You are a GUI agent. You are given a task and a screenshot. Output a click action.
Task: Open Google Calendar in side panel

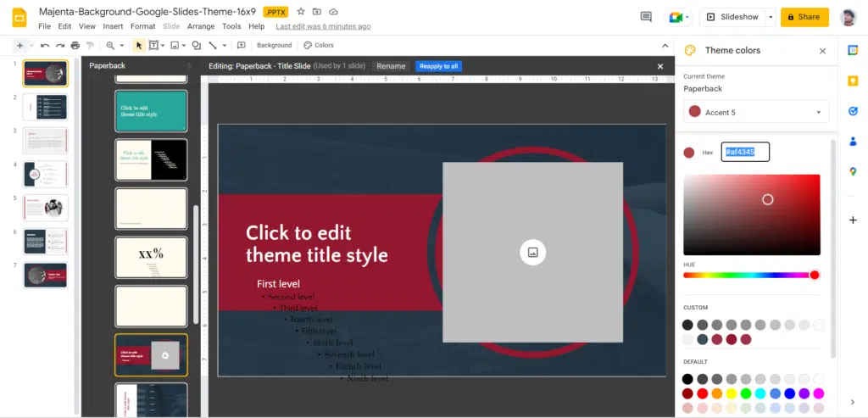(853, 50)
